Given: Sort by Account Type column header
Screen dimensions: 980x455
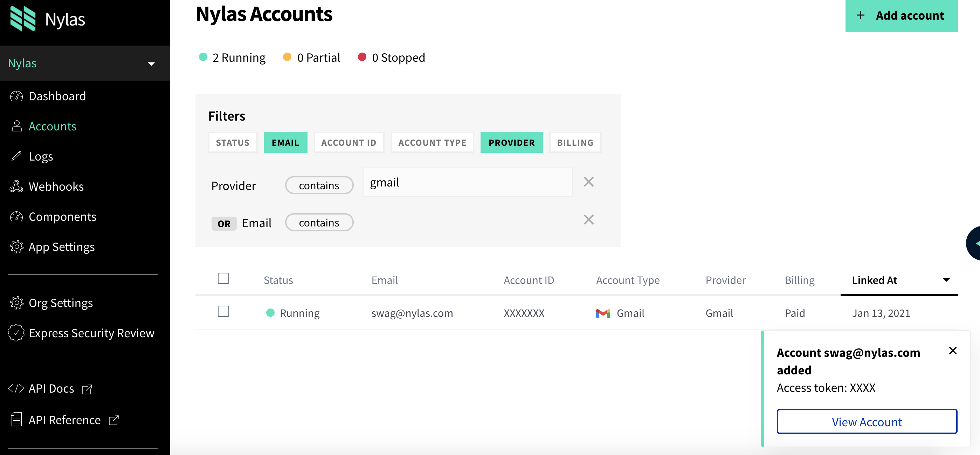Looking at the screenshot, I should 628,281.
